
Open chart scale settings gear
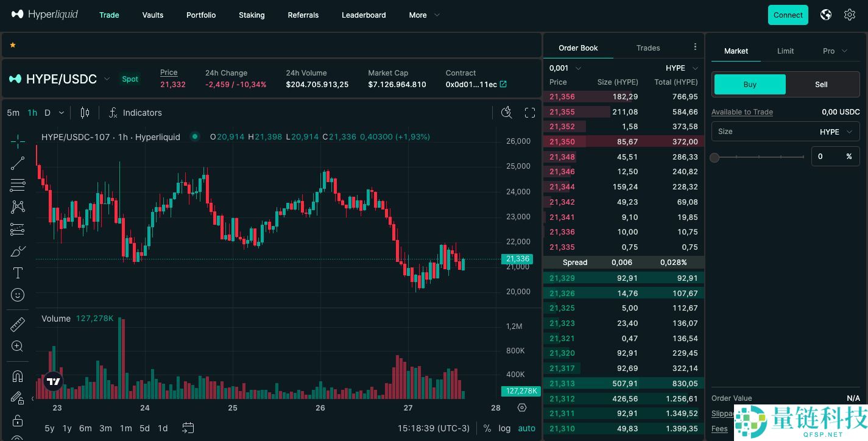click(x=522, y=407)
